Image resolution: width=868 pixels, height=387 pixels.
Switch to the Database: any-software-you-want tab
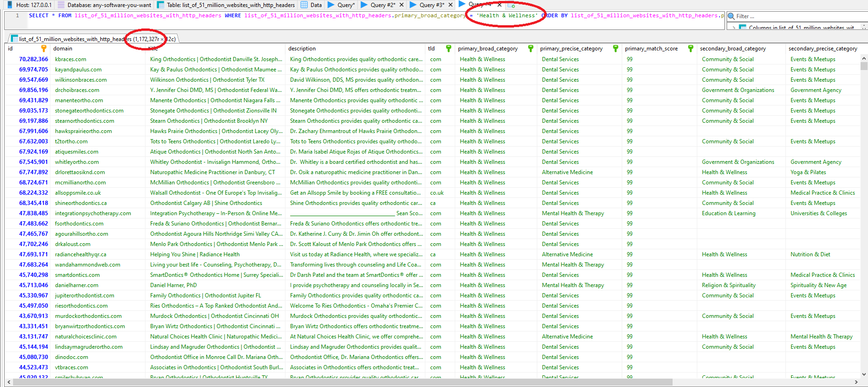tap(104, 5)
